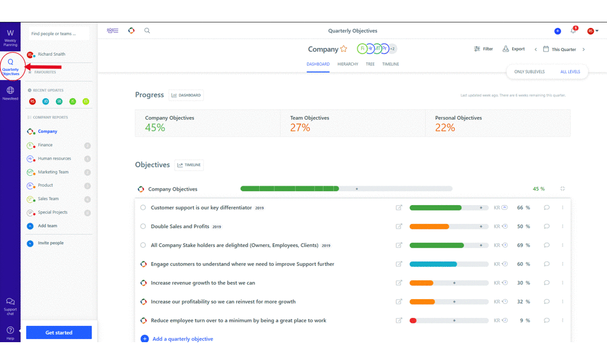Open comments for Increase our profitability objective
Screen dimensions: 607x364
547,302
